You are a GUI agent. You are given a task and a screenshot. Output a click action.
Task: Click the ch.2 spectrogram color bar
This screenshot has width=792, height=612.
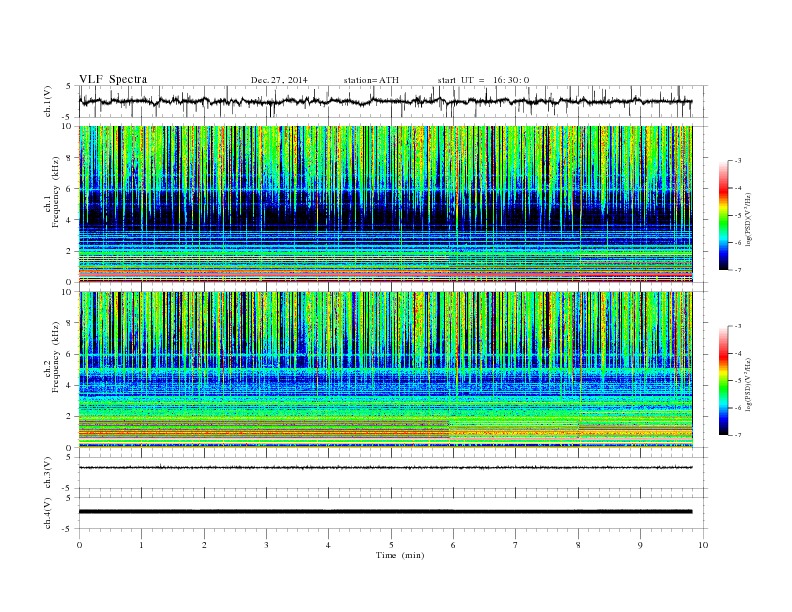(724, 380)
